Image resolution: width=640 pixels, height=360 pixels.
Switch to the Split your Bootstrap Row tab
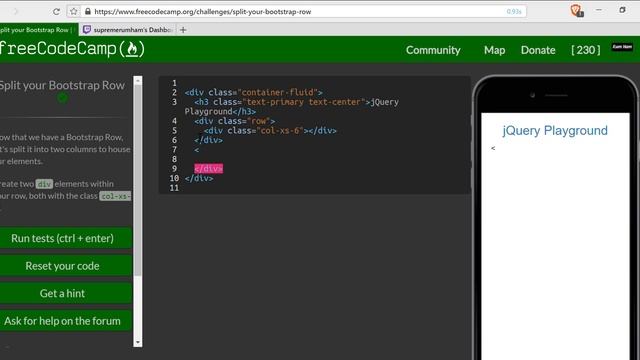(38, 30)
